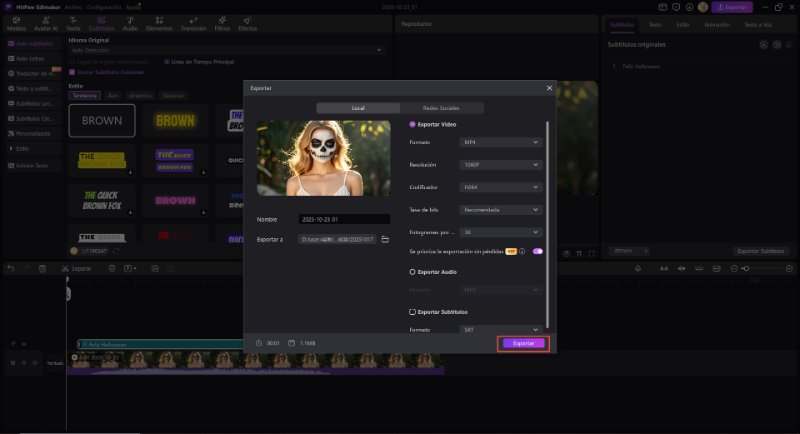800x434 pixels.
Task: Select the Local export tab
Action: (x=358, y=108)
